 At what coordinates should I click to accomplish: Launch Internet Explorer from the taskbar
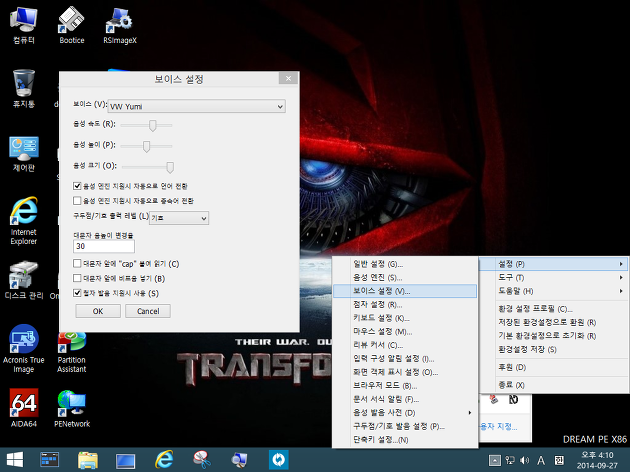coord(164,460)
